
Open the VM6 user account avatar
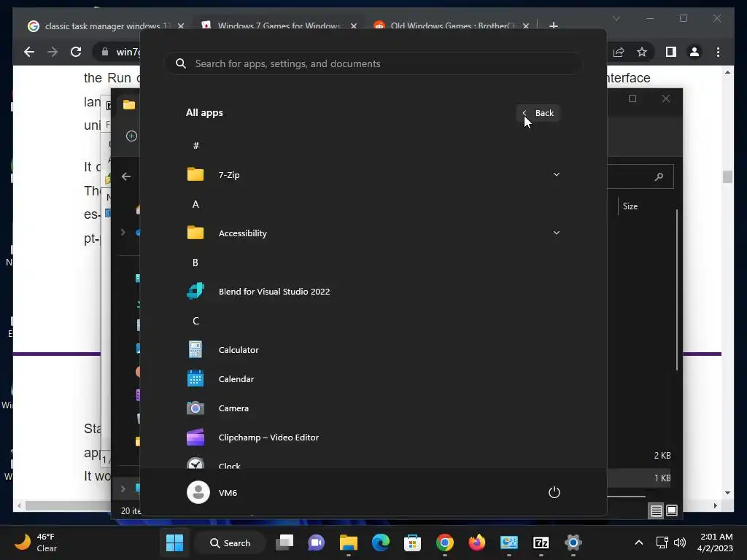point(198,492)
